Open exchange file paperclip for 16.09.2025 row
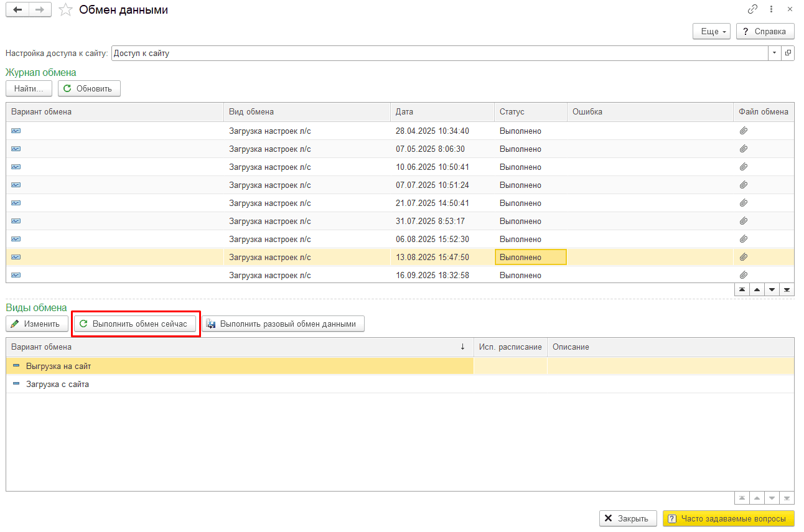This screenshot has height=532, width=804. point(743,275)
